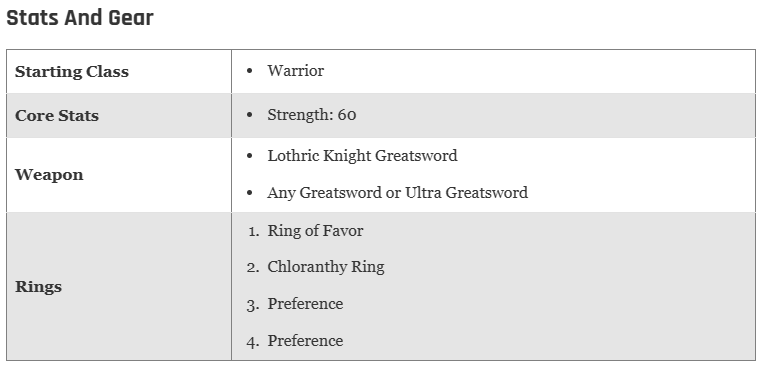Click the third ring Preference entry
The height and width of the screenshot is (370, 765).
pos(305,304)
